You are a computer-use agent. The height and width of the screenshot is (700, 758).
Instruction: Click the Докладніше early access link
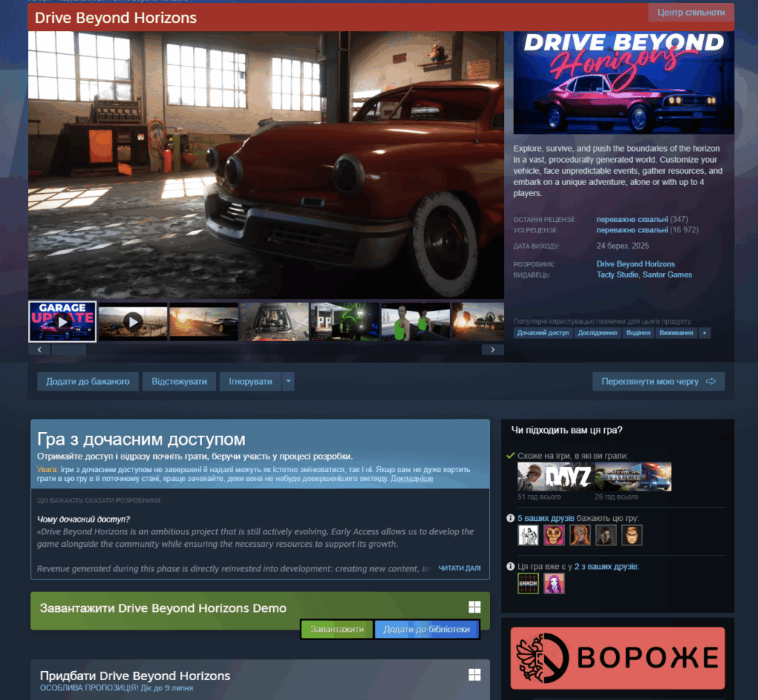pos(412,478)
